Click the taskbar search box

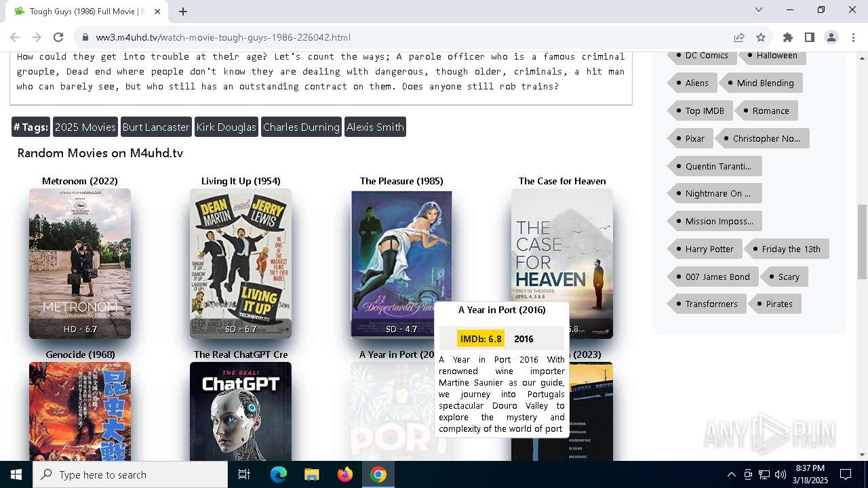tap(130, 474)
